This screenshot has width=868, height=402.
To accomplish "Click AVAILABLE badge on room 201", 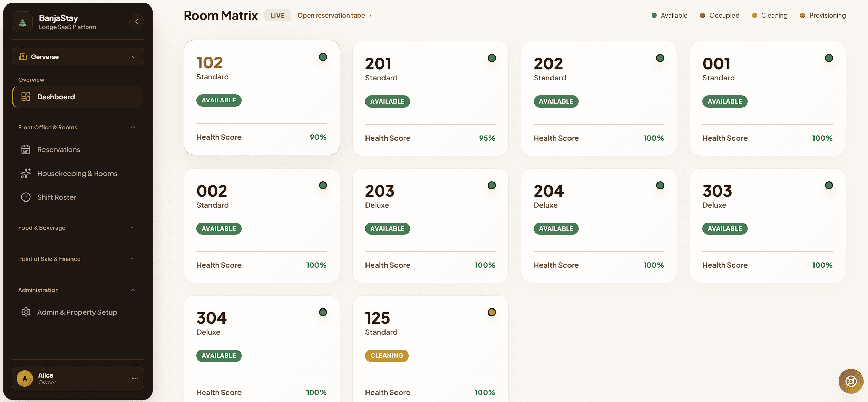I will coord(387,101).
